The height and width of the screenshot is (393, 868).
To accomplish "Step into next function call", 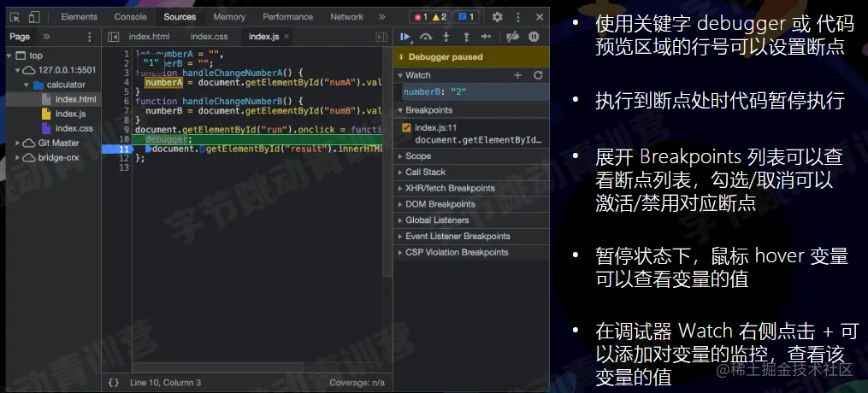I will click(x=446, y=37).
